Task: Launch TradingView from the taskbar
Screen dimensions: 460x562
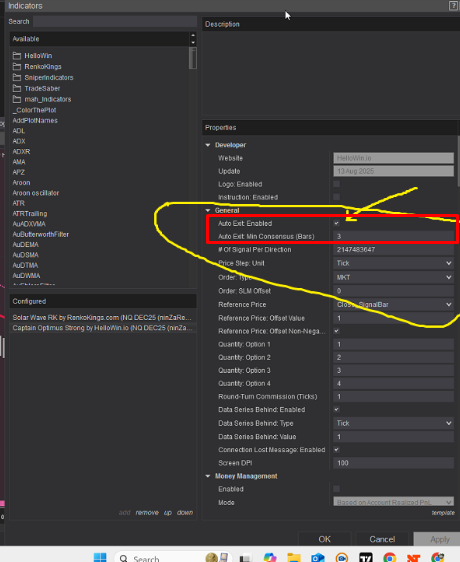Action: (x=366, y=558)
